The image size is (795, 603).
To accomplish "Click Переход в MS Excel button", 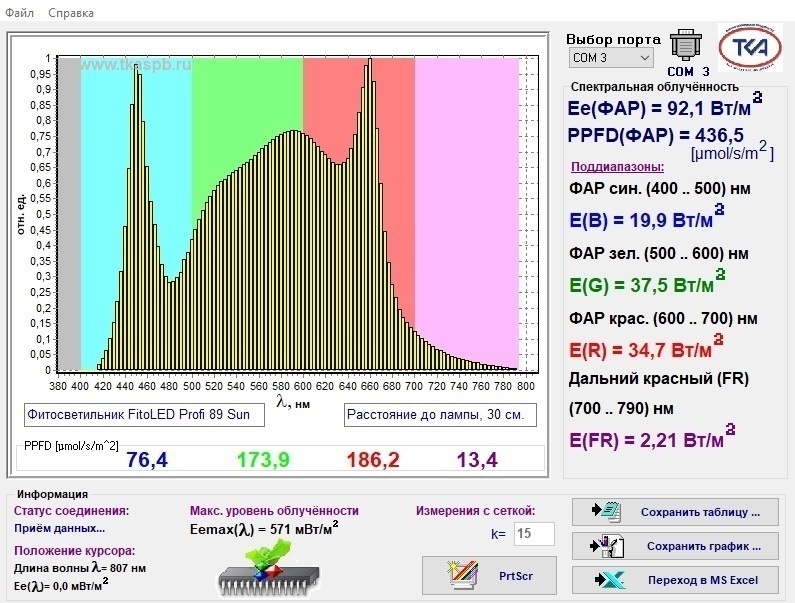I will [x=675, y=580].
